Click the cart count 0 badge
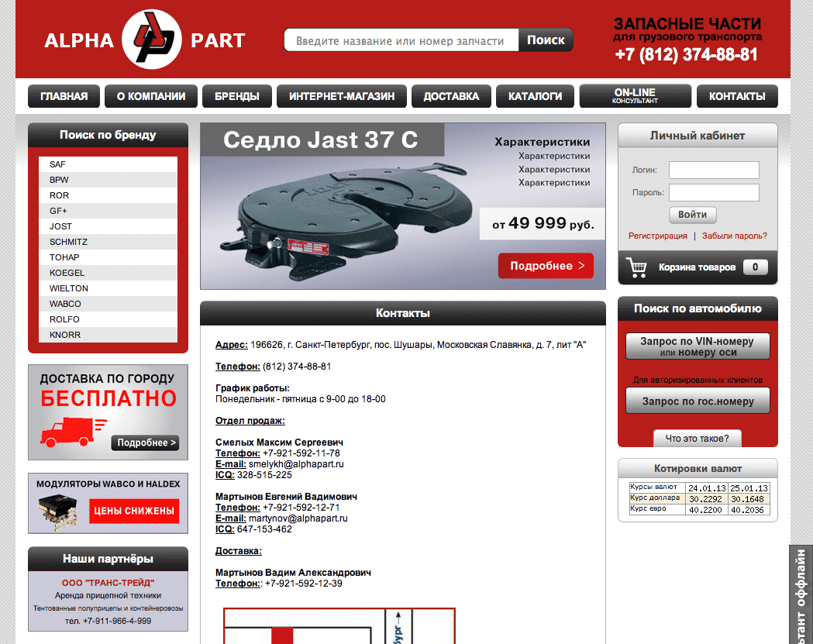813x644 pixels. pos(755,267)
